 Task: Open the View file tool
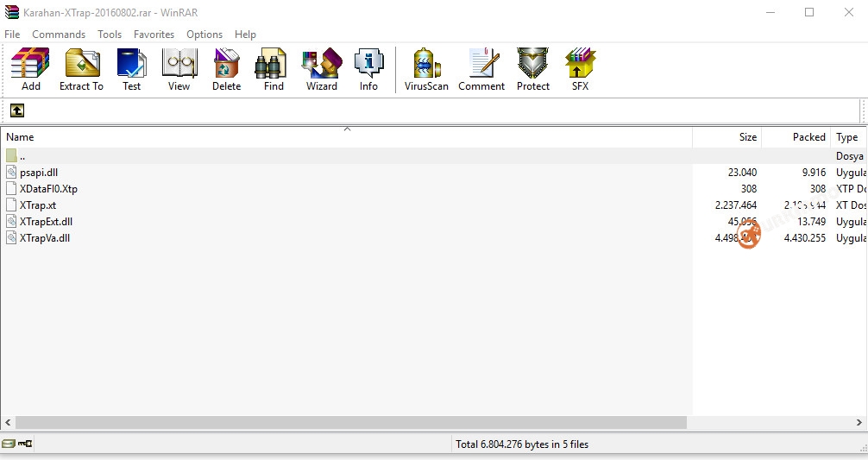(x=179, y=62)
